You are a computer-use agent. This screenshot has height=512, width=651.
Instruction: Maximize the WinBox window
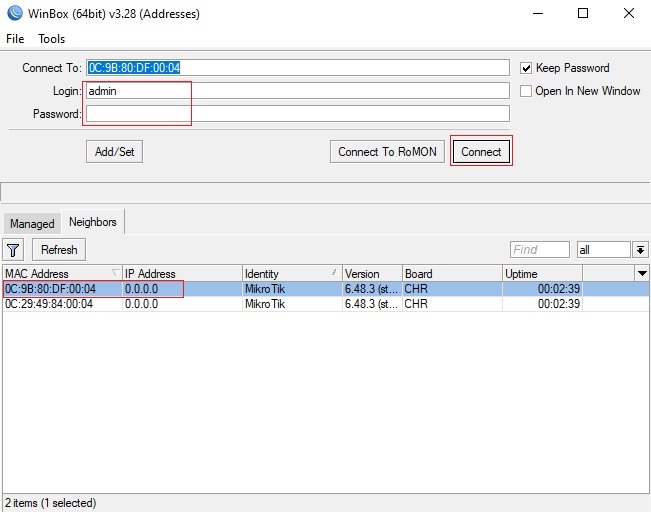point(583,13)
